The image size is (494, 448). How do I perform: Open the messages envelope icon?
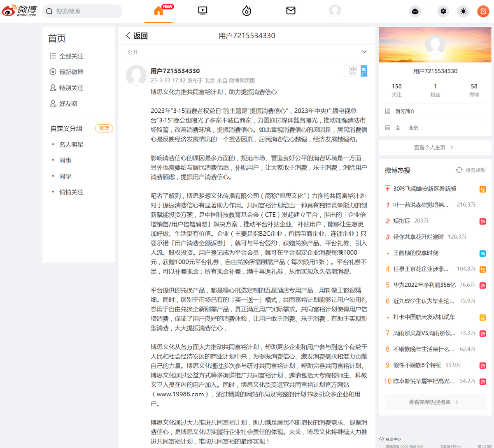(291, 11)
